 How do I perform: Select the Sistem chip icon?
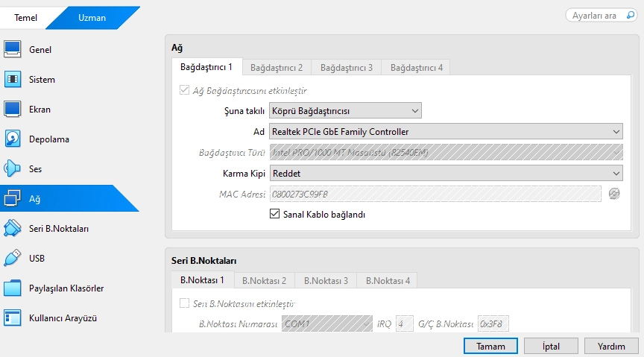[x=13, y=80]
